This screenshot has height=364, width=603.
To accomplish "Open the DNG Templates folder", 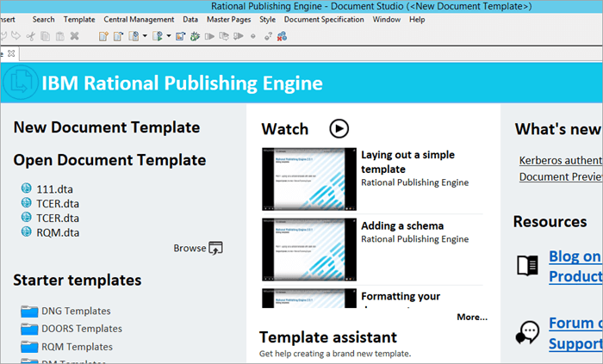I will pyautogui.click(x=65, y=311).
